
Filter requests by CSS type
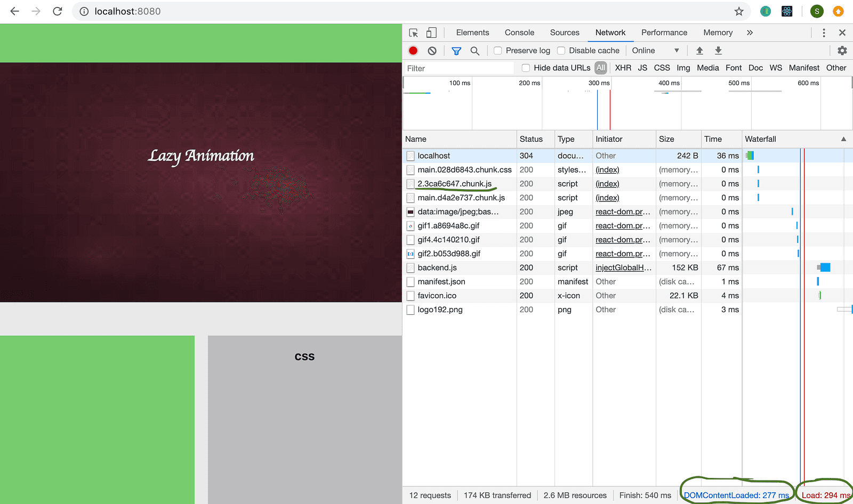pos(662,68)
